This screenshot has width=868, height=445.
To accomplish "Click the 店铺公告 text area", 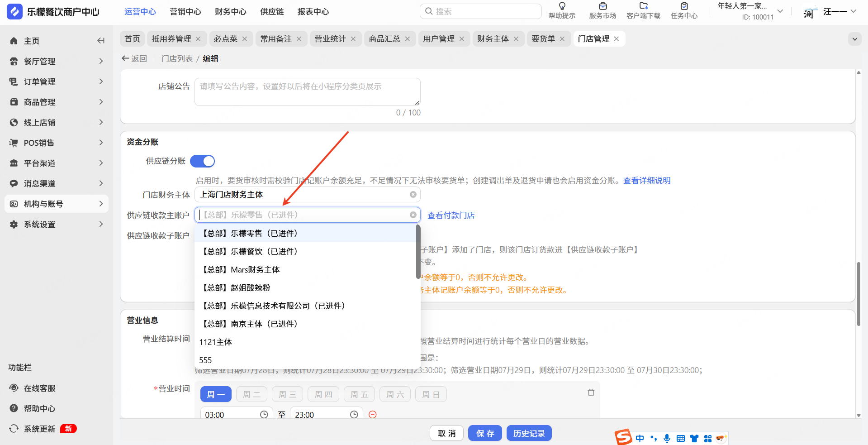I will tap(308, 92).
